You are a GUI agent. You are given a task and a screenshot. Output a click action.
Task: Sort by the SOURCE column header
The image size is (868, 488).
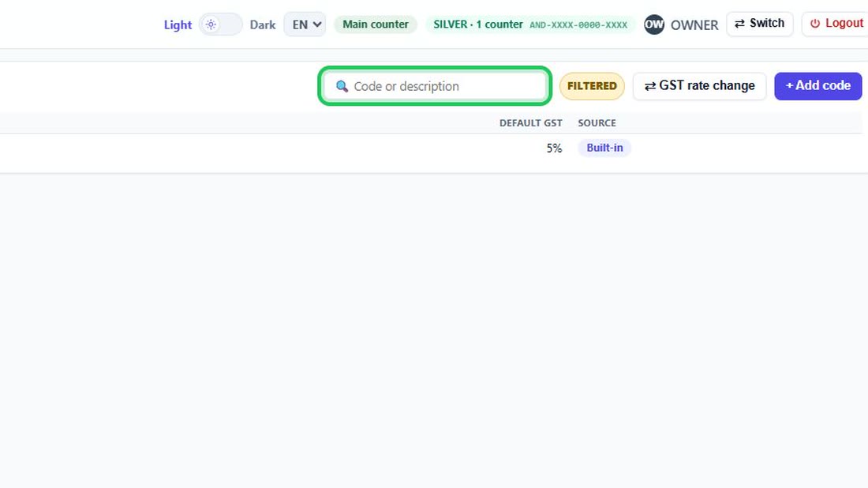597,123
